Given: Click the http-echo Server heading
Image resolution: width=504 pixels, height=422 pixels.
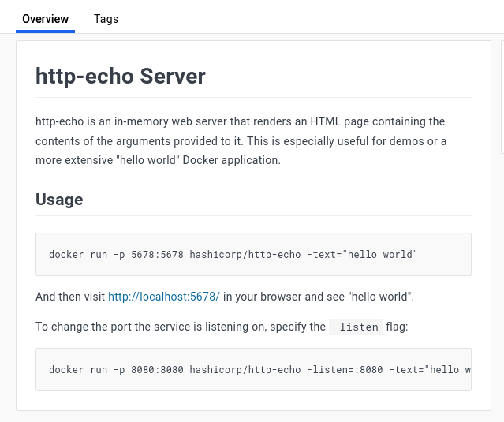Looking at the screenshot, I should [x=121, y=77].
